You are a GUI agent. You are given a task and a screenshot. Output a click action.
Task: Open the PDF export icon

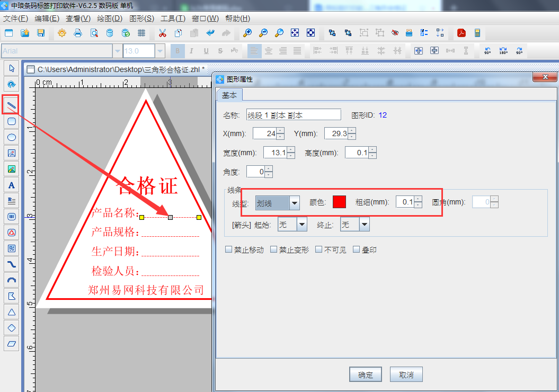tap(462, 33)
